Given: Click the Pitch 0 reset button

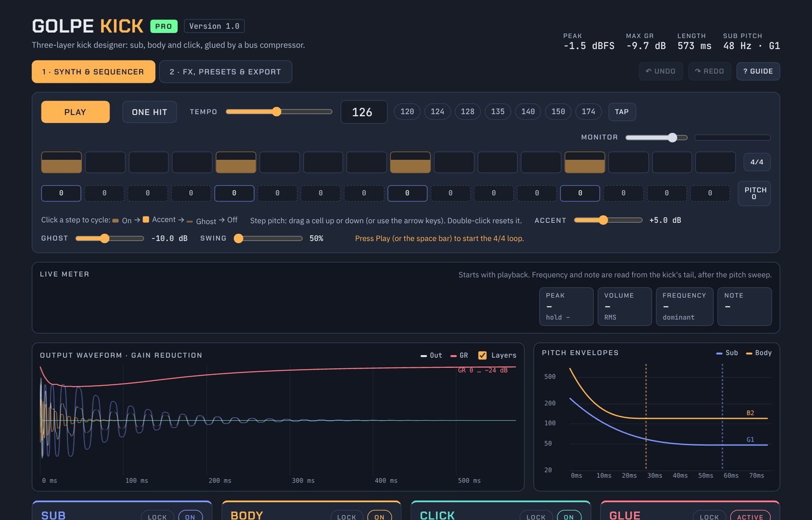Looking at the screenshot, I should point(754,193).
